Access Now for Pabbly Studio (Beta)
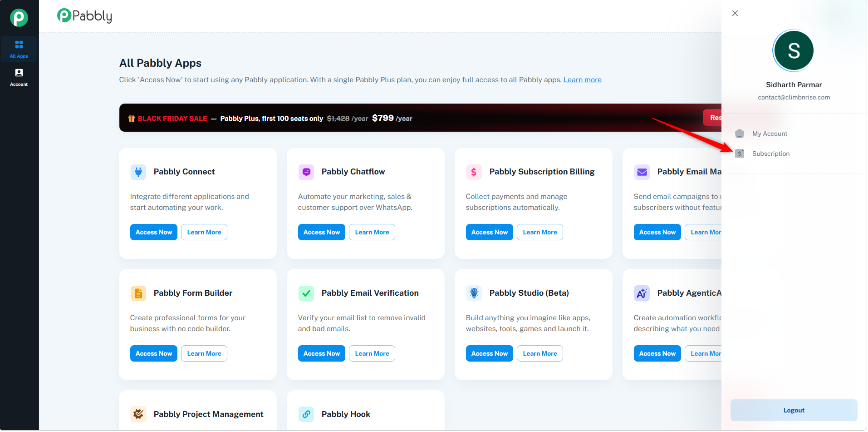This screenshot has height=432, width=868. pyautogui.click(x=490, y=353)
